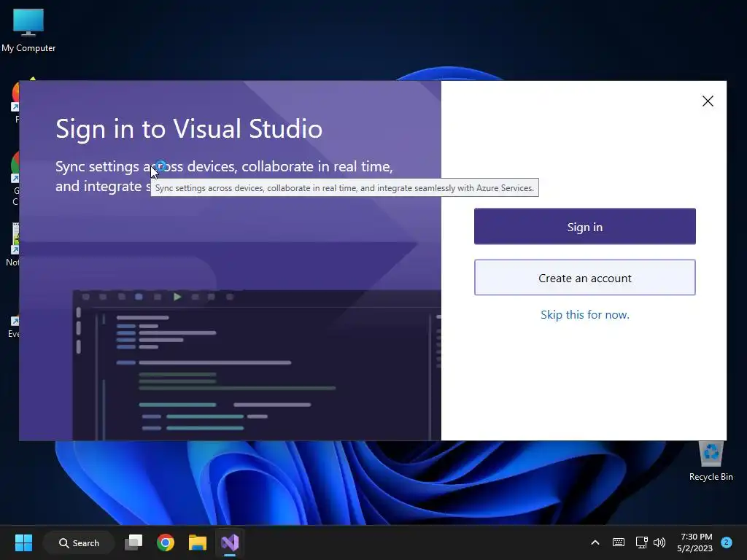Open Task View from taskbar

pyautogui.click(x=133, y=542)
